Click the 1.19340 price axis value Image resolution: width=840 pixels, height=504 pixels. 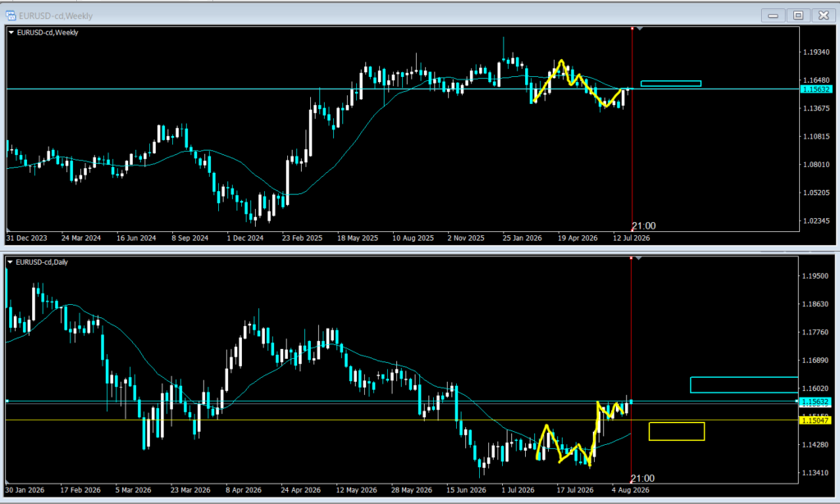(x=816, y=52)
